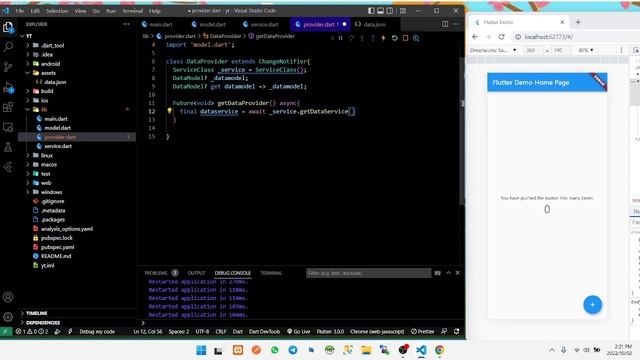640x360 pixels.
Task: Expand the windows folder
Action: [x=51, y=192]
